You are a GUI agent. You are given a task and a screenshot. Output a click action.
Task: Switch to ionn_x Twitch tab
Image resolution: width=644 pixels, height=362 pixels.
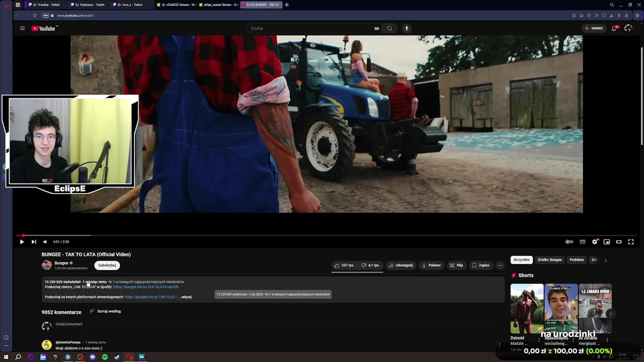132,5
